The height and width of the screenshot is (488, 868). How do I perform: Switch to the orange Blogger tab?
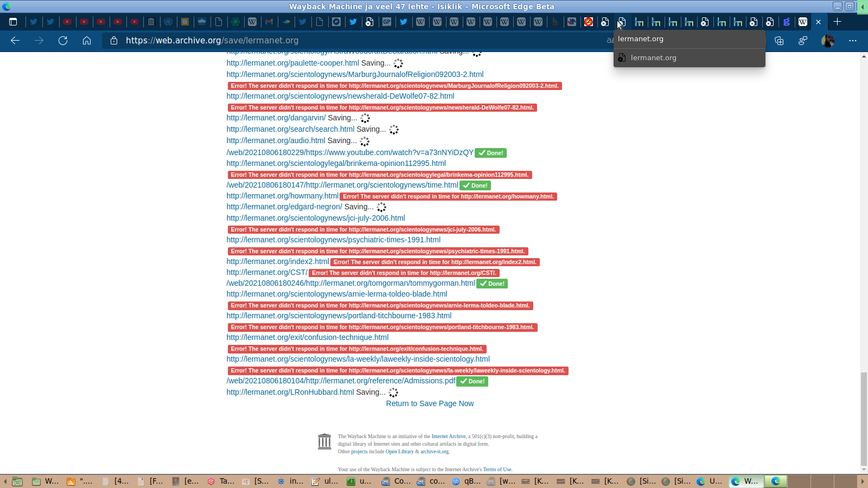(x=185, y=22)
